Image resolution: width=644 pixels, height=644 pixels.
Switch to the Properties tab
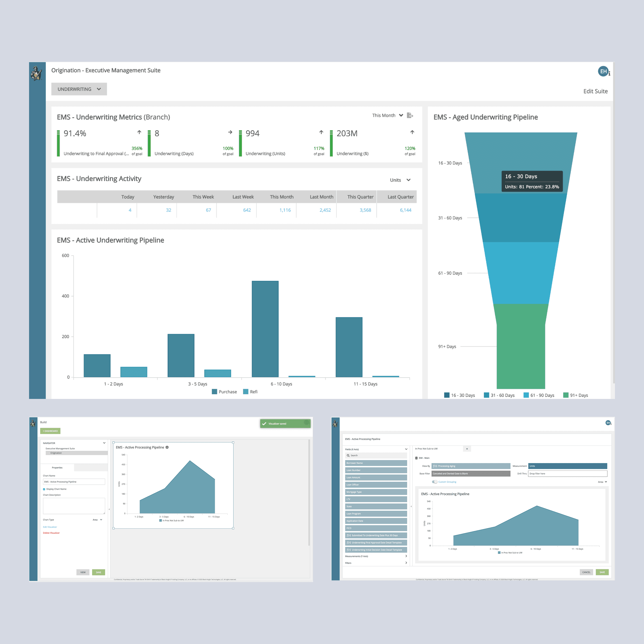[57, 467]
